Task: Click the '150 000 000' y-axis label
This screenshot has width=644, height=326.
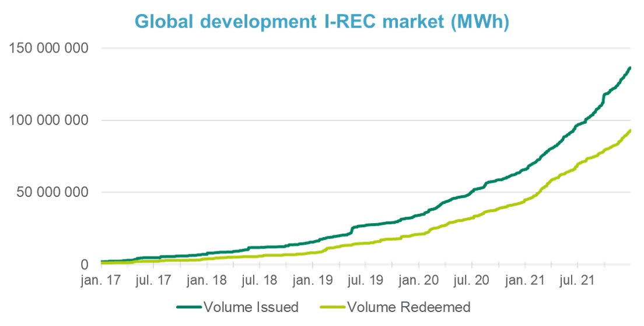Action: (48, 48)
